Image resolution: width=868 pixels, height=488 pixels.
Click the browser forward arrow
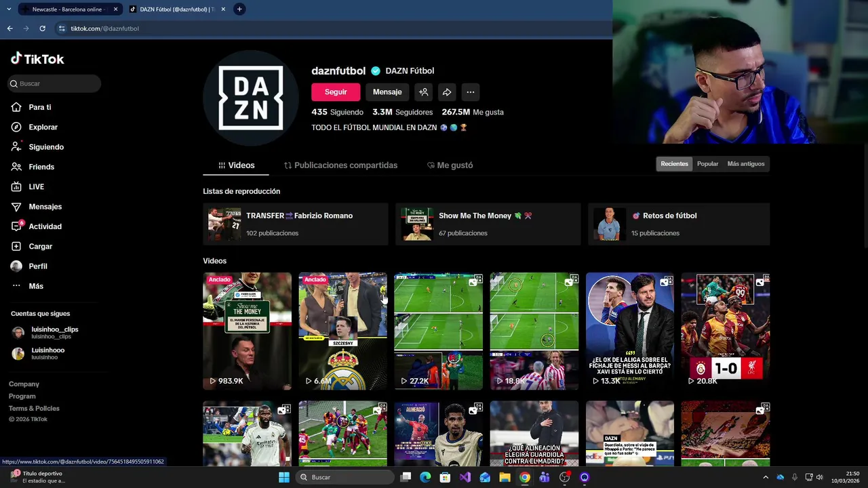tap(26, 28)
